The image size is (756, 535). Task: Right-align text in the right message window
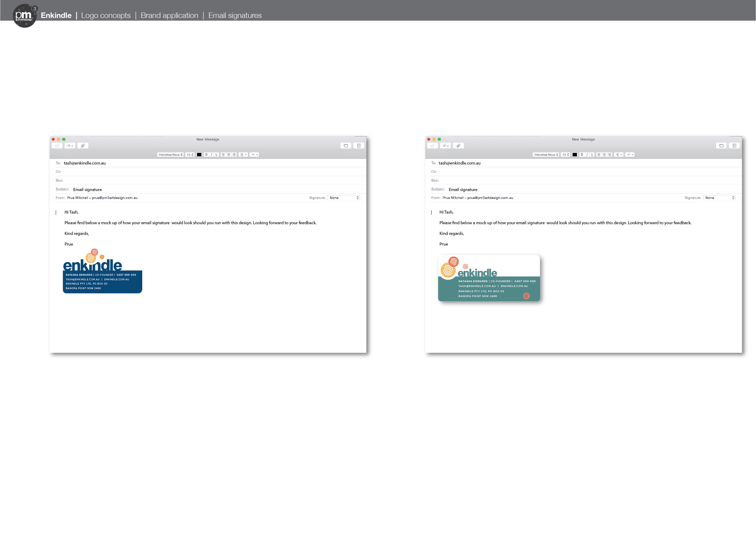[609, 154]
